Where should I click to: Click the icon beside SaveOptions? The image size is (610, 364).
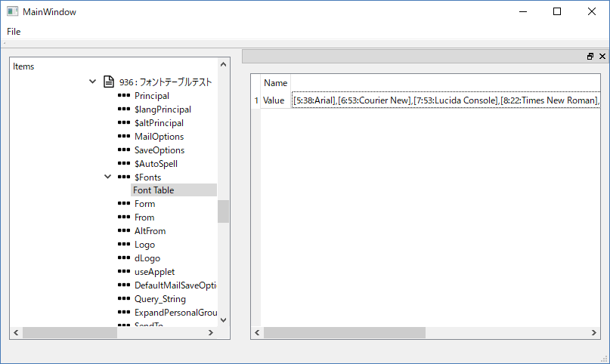[x=124, y=150]
